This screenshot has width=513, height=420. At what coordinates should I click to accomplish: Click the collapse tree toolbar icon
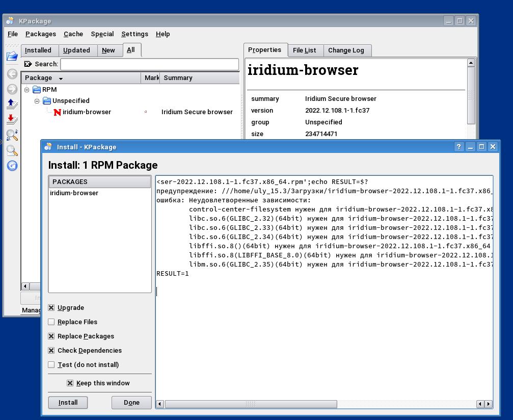[x=12, y=119]
